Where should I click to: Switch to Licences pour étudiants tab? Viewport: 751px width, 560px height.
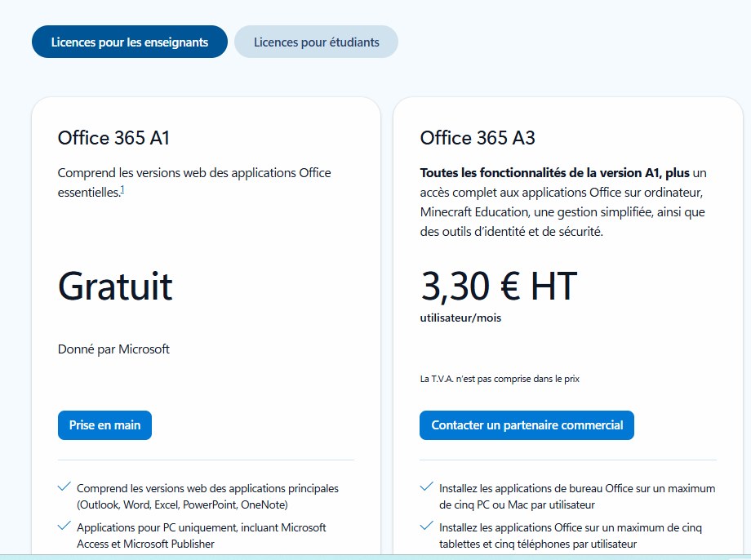click(316, 42)
